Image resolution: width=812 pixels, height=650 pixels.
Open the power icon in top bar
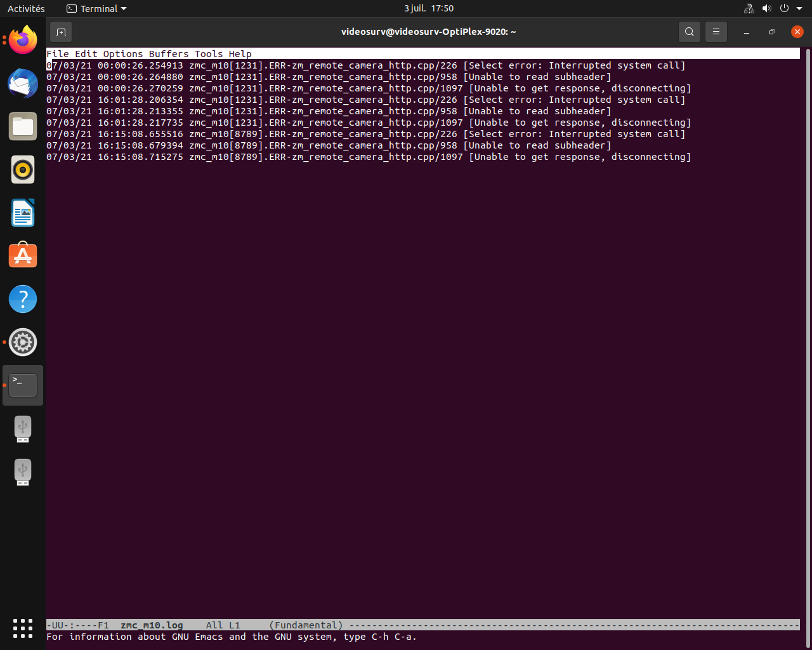[x=784, y=8]
